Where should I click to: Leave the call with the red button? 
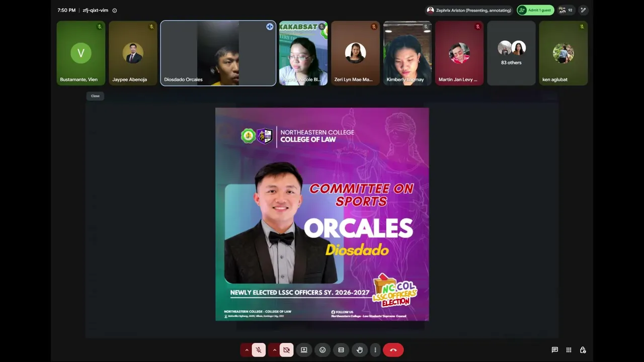point(393,350)
